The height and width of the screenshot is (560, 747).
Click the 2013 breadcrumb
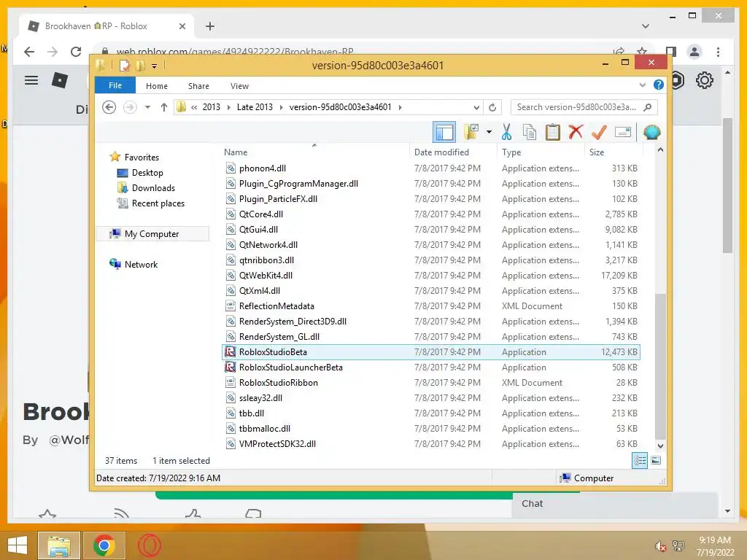211,107
